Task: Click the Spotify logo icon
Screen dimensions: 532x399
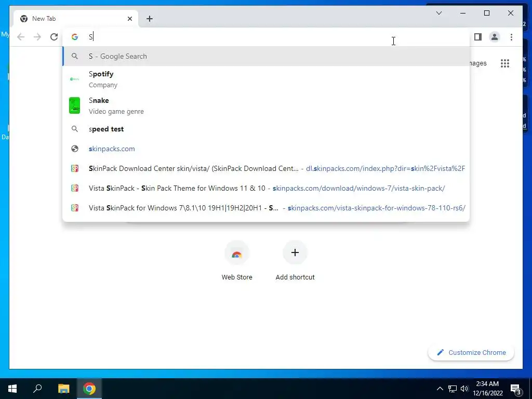Action: [x=75, y=79]
